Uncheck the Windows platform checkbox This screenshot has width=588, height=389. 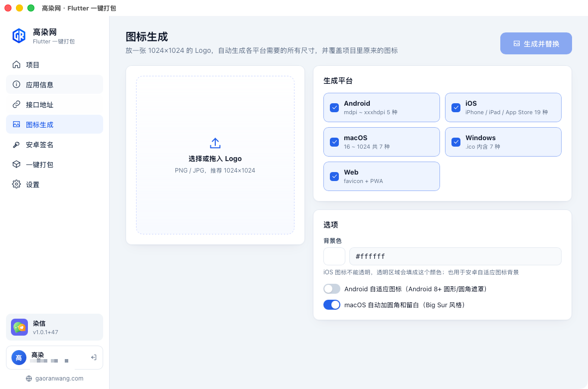point(455,142)
